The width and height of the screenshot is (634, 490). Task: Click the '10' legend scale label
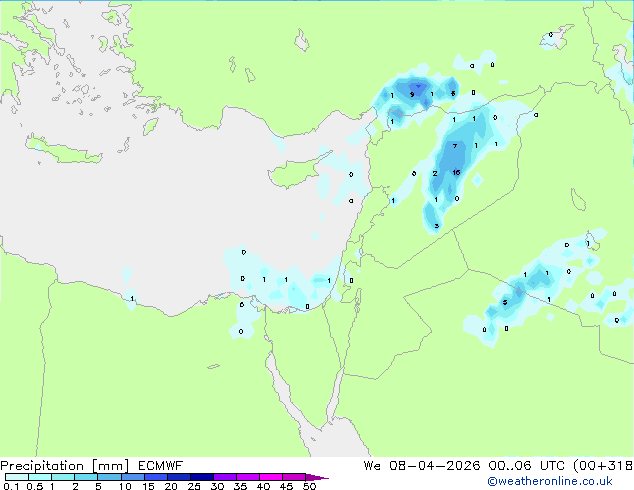pos(125,486)
